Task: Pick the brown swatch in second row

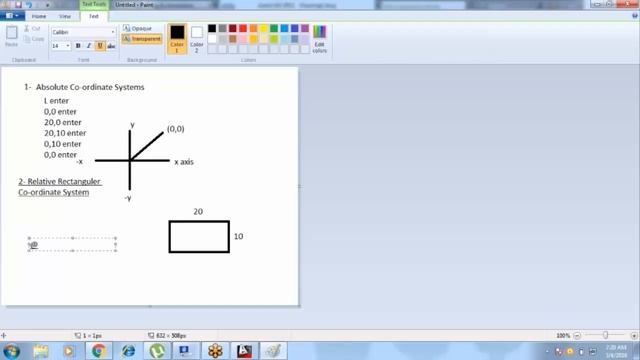Action: (x=233, y=39)
